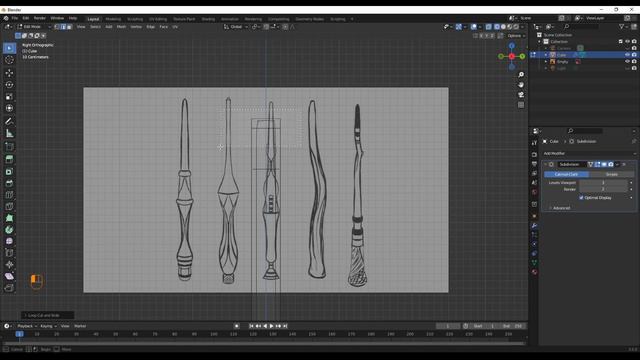Enable solid viewport shading
Viewport: 640px width, 360px height.
coord(503,27)
